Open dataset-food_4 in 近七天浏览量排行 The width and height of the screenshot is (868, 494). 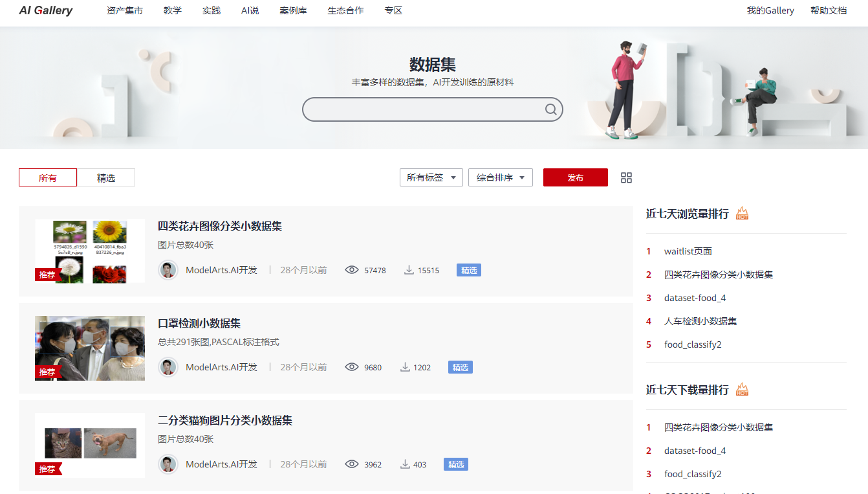(x=695, y=298)
